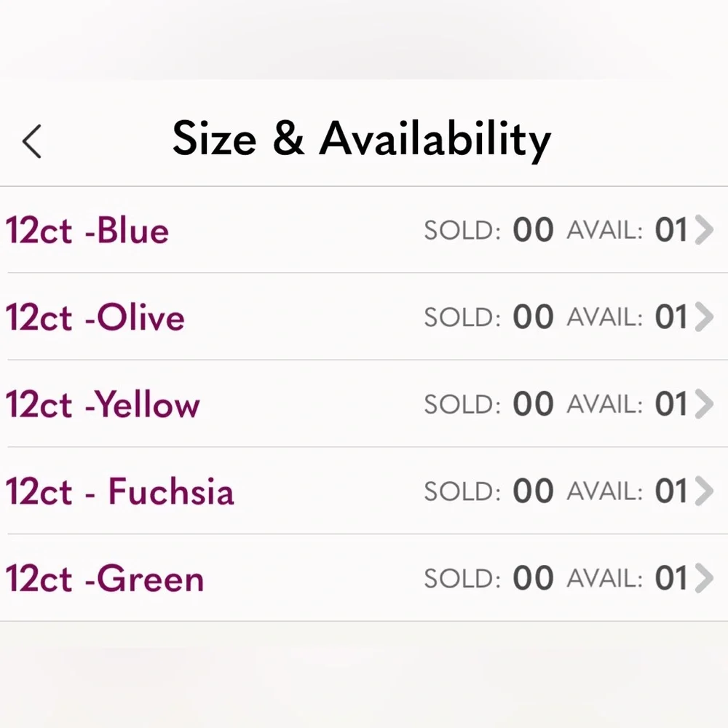Open the 12ct -Yellow chevron arrow
The height and width of the screenshot is (728, 728).
704,403
